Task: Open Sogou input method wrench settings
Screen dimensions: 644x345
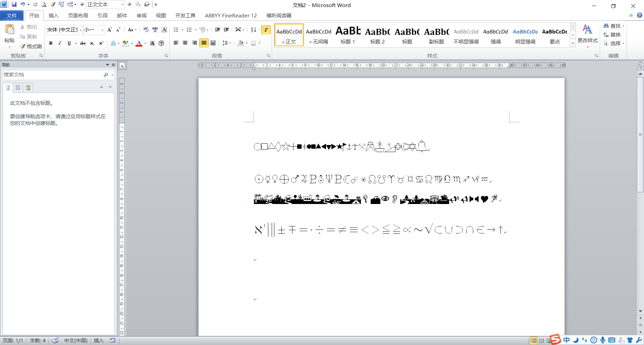Action: click(x=639, y=340)
